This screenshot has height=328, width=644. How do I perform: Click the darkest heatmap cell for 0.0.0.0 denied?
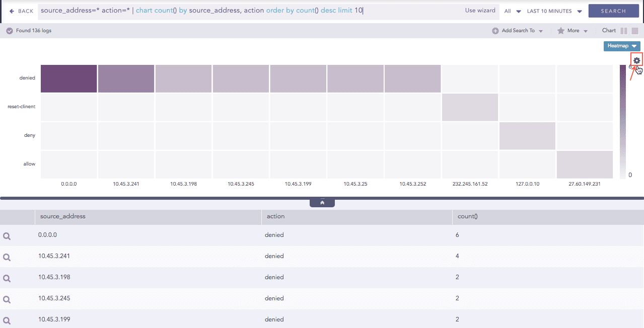pyautogui.click(x=68, y=78)
